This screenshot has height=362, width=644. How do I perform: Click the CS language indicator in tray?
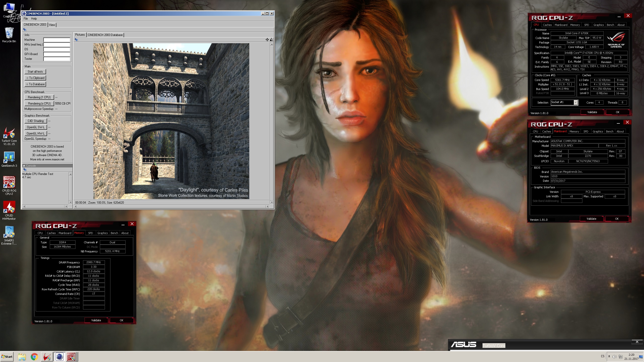602,356
